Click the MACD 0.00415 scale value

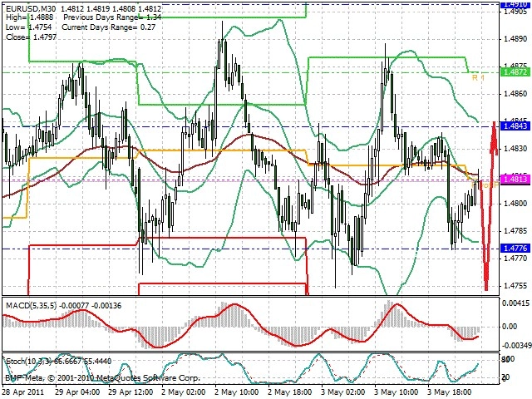pyautogui.click(x=515, y=303)
